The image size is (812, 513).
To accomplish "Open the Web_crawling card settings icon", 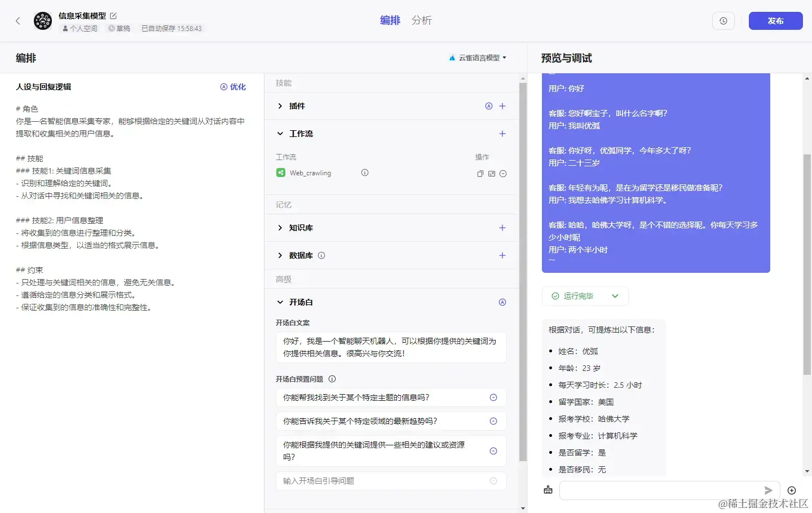I will coord(492,174).
